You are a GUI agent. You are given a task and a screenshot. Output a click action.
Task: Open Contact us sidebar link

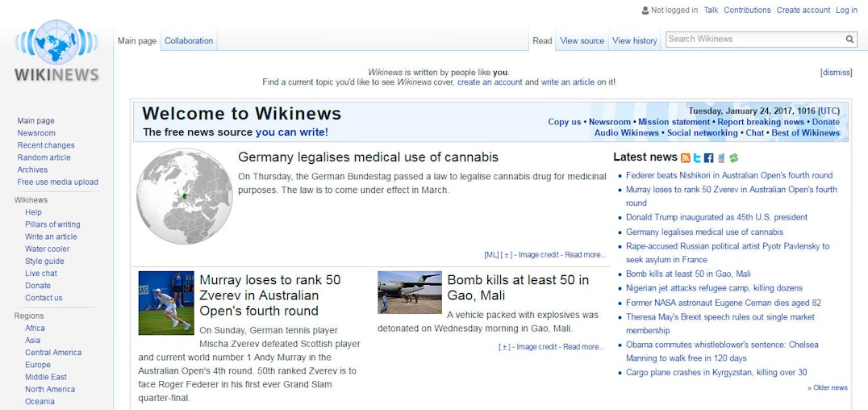click(44, 298)
